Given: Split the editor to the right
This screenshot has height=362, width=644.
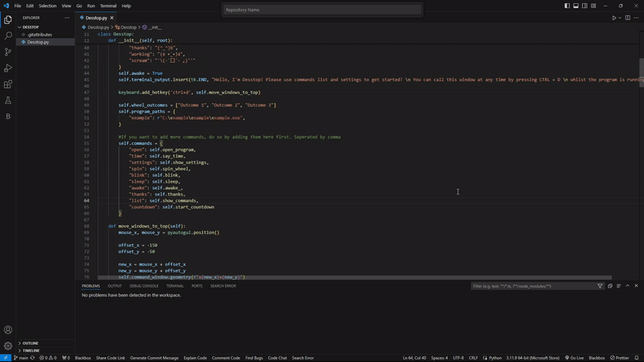Looking at the screenshot, I should (628, 18).
